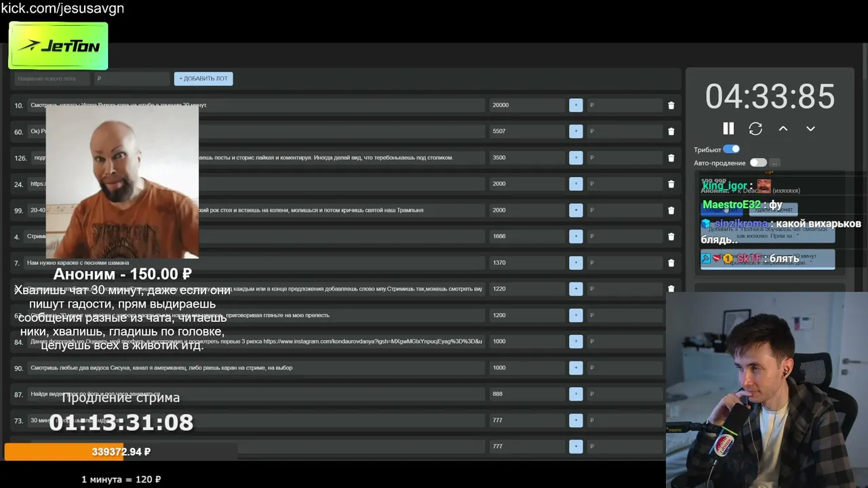This screenshot has height=488, width=868.
Task: Delete the 1220 lot with its trash icon
Action: pos(671,289)
